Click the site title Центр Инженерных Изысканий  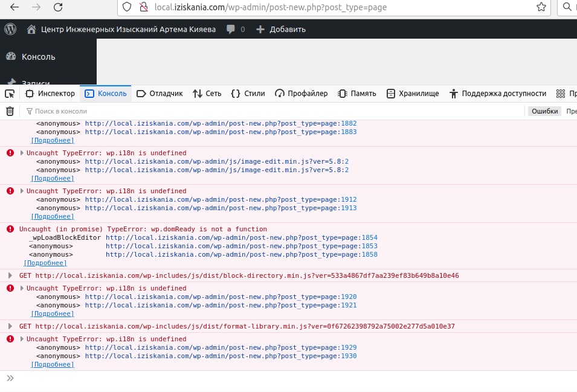pyautogui.click(x=128, y=29)
